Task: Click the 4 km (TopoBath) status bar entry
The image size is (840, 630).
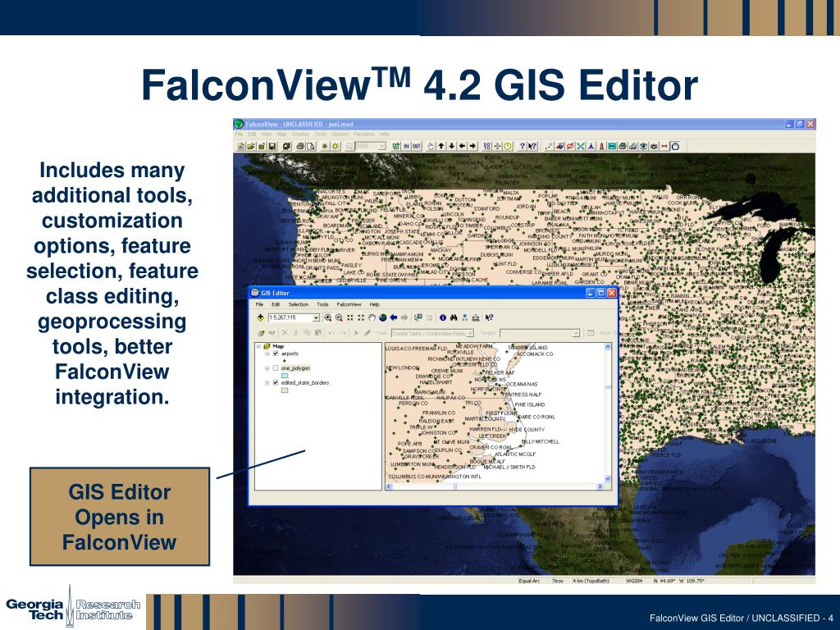Action: click(x=591, y=581)
